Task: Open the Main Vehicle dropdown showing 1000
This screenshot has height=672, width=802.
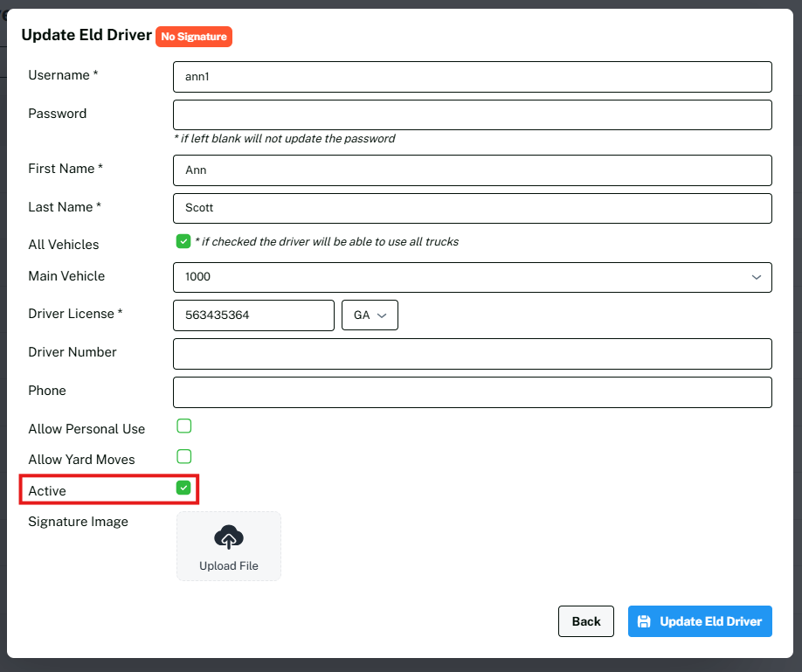Action: pos(472,277)
